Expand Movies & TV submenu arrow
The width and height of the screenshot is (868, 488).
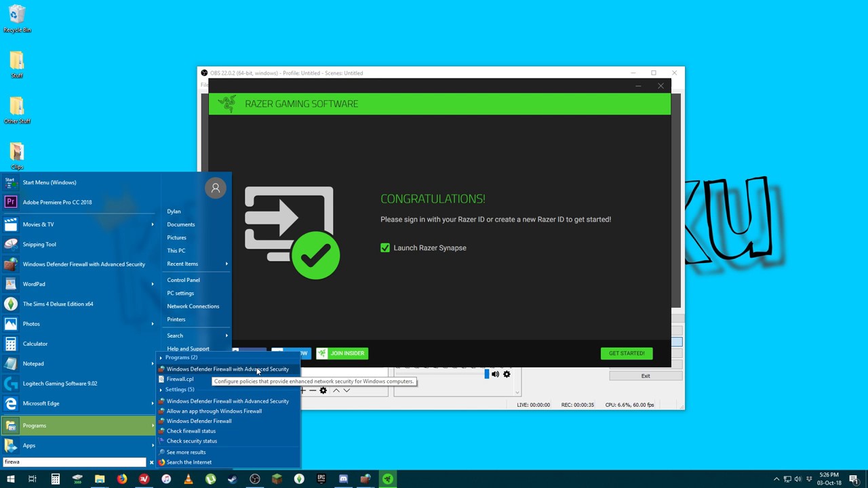click(x=153, y=224)
